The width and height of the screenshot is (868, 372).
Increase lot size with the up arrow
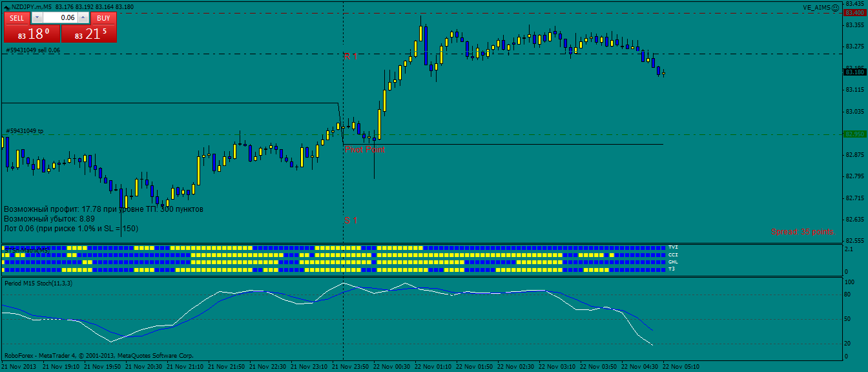point(83,18)
